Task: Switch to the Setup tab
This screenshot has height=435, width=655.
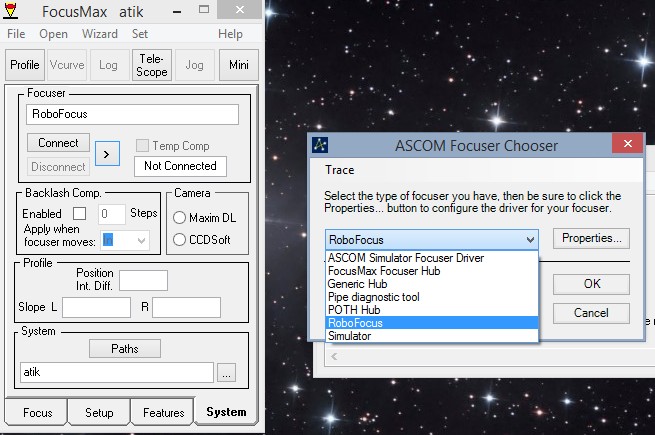Action: pos(99,412)
